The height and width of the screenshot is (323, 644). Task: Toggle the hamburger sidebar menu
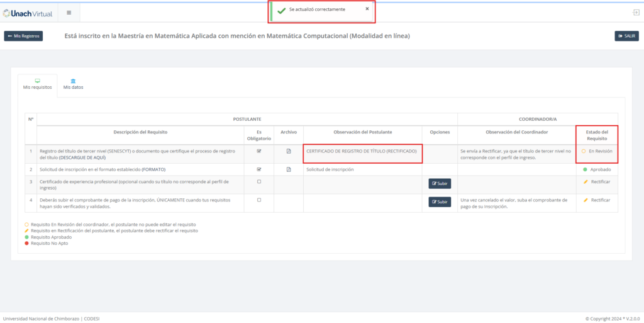pos(69,13)
